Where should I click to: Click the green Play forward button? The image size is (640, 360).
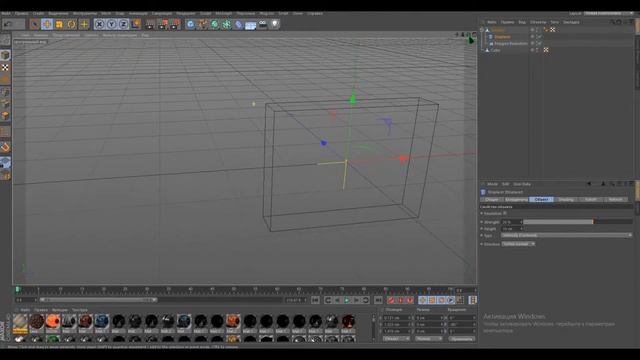[347, 300]
